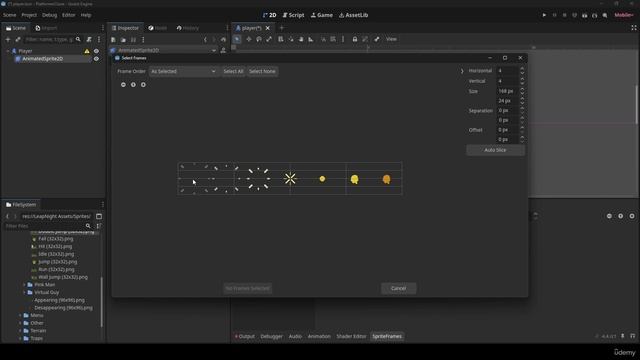
Task: Open the SpriteFrames bottom panel
Action: (x=387, y=336)
